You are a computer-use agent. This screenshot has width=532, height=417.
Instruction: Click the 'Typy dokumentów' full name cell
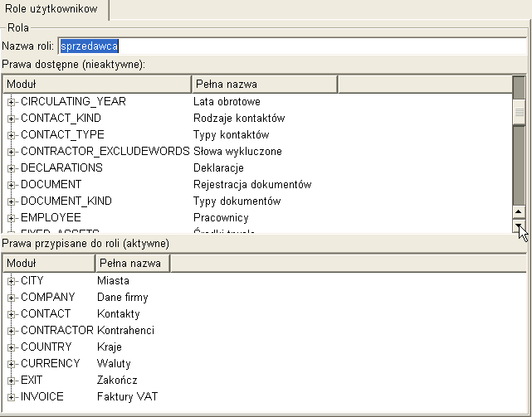(237, 201)
